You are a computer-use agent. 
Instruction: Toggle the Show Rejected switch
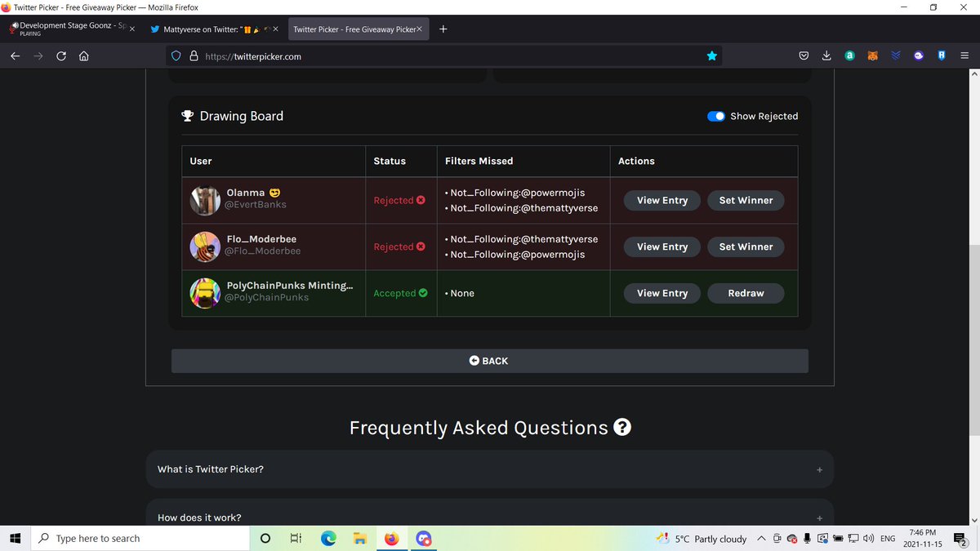click(x=716, y=116)
